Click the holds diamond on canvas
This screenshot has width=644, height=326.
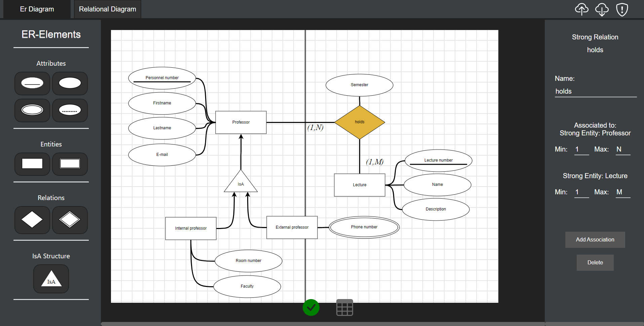pos(359,122)
